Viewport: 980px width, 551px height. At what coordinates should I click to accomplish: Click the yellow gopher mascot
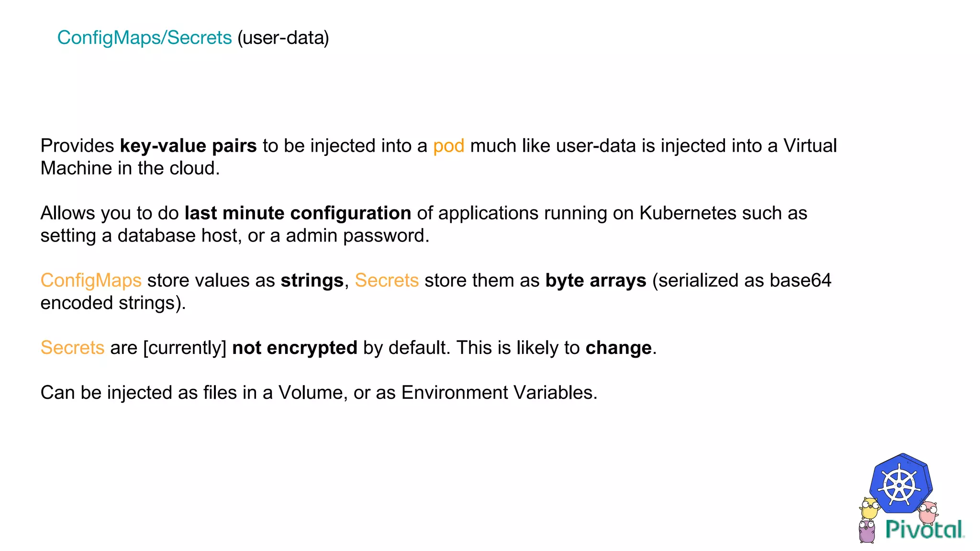[x=869, y=508]
